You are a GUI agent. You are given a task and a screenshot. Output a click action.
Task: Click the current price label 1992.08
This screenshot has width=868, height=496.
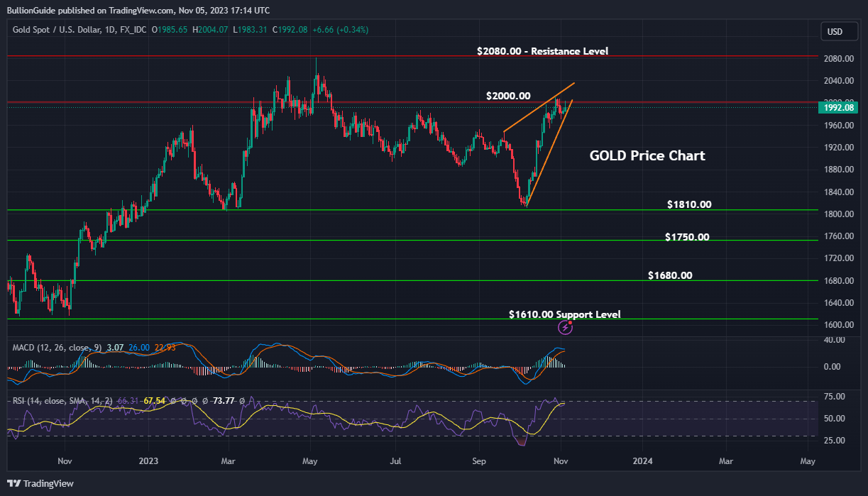[x=838, y=108]
